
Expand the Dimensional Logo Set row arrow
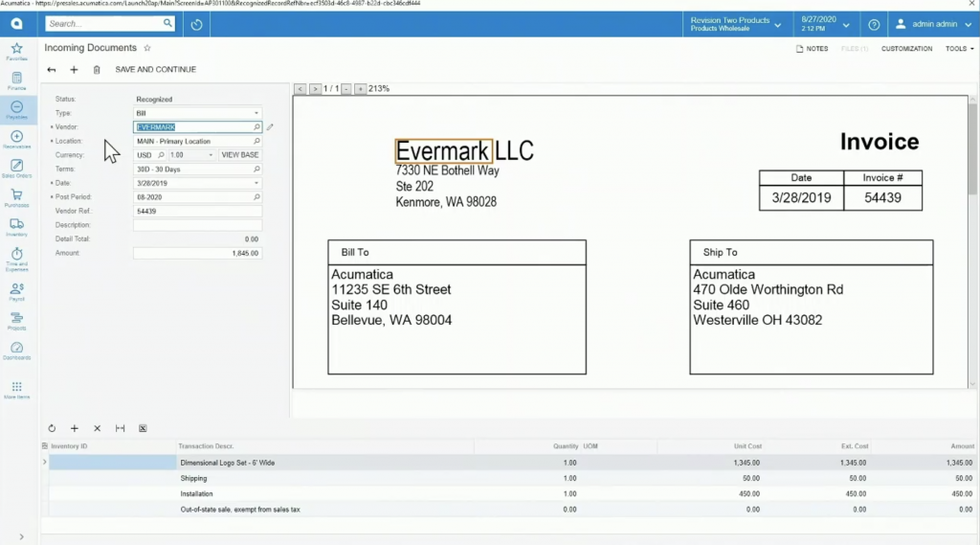pos(44,463)
